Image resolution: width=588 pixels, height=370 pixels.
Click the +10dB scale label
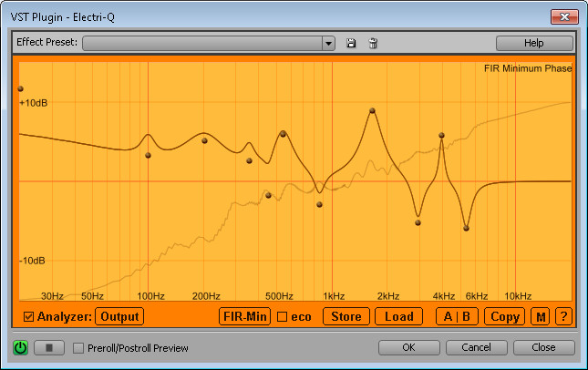(34, 103)
